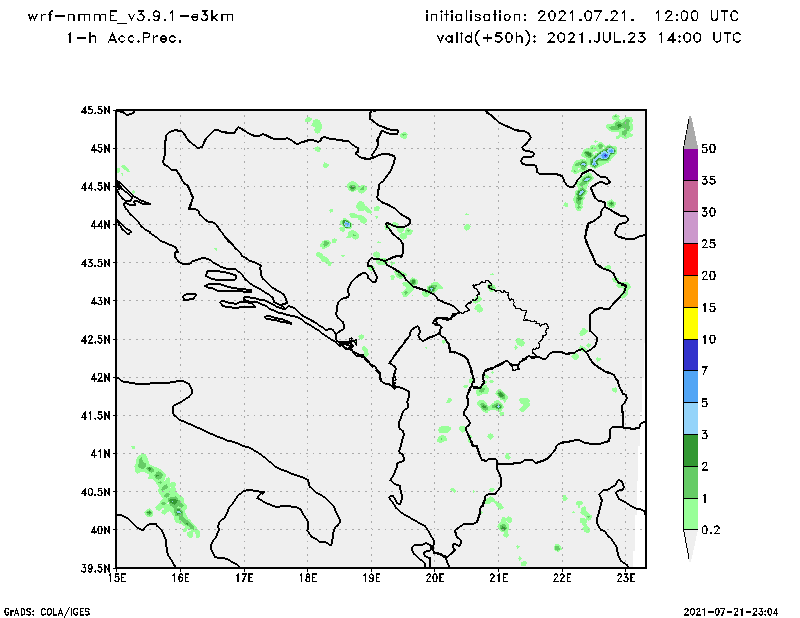Click the '43N' latitude axis label
The width and height of the screenshot is (800, 618).
(x=101, y=301)
